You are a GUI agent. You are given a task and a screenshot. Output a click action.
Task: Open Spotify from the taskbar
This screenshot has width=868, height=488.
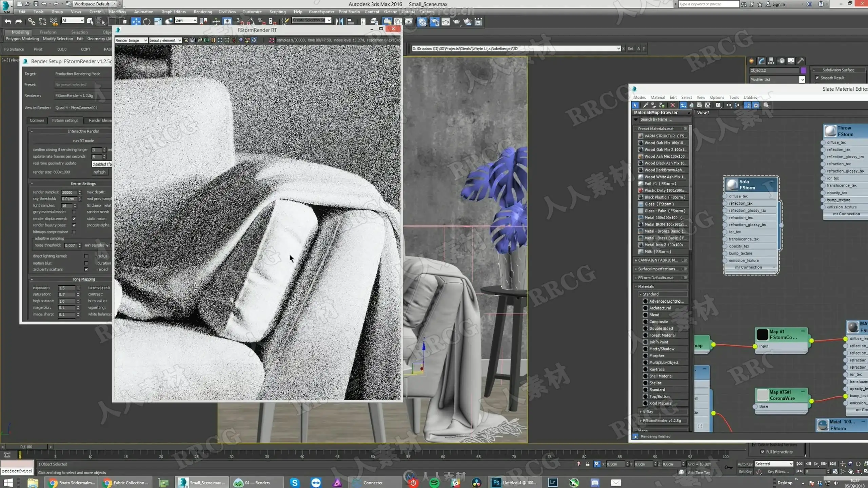[434, 482]
